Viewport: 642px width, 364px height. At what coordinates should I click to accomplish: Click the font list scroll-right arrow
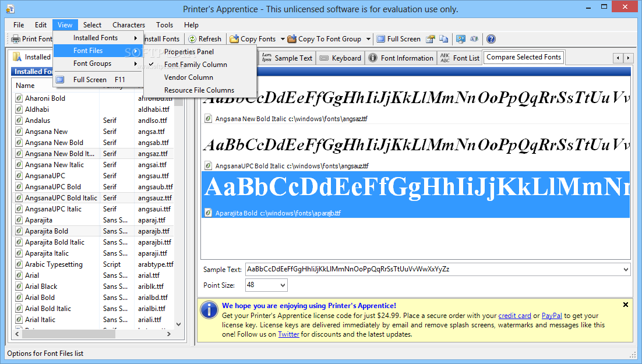(169, 334)
